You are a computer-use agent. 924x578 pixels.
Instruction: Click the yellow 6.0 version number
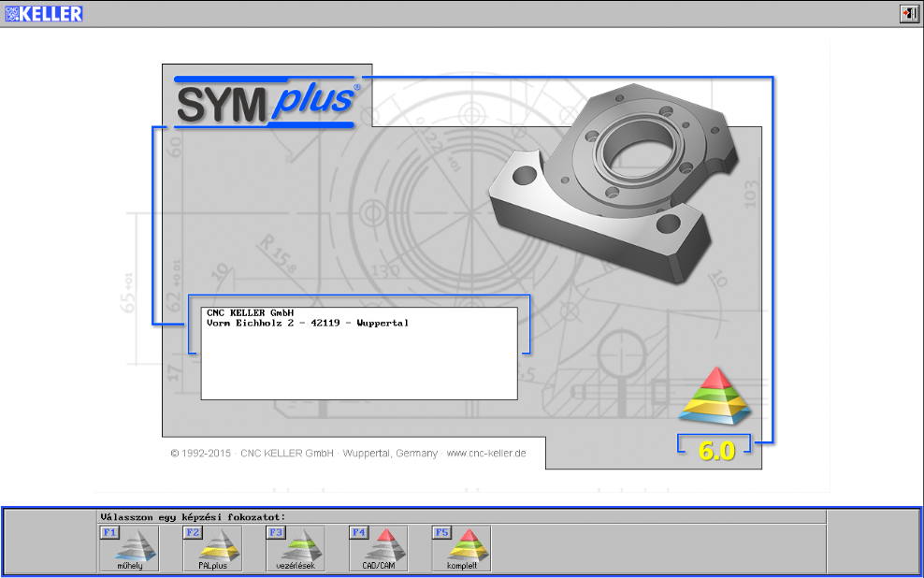click(716, 451)
